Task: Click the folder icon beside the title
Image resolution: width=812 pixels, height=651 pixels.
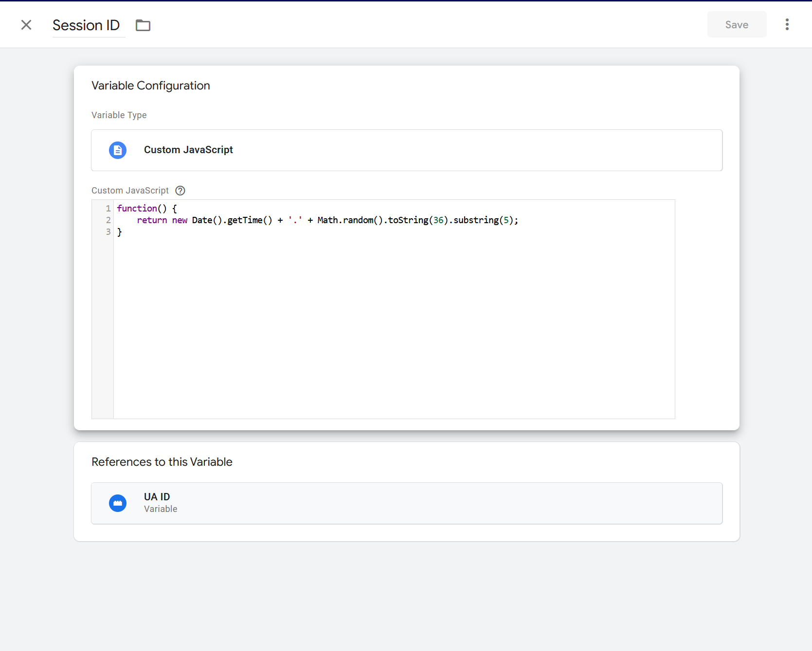Action: pos(143,25)
